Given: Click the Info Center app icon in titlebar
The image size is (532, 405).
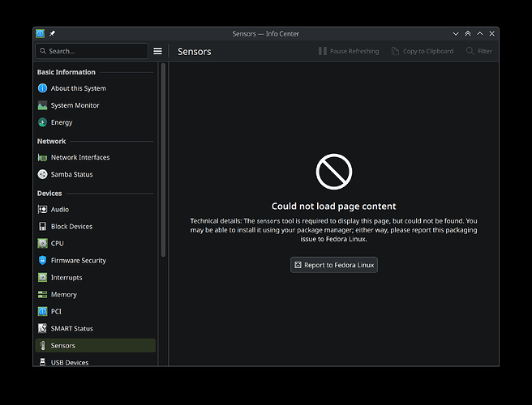Looking at the screenshot, I should click(40, 33).
